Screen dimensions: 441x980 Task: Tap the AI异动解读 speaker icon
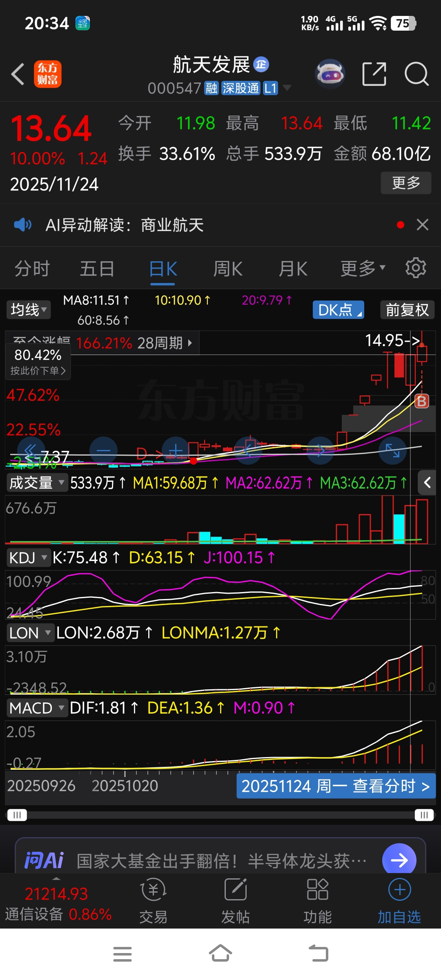point(22,225)
